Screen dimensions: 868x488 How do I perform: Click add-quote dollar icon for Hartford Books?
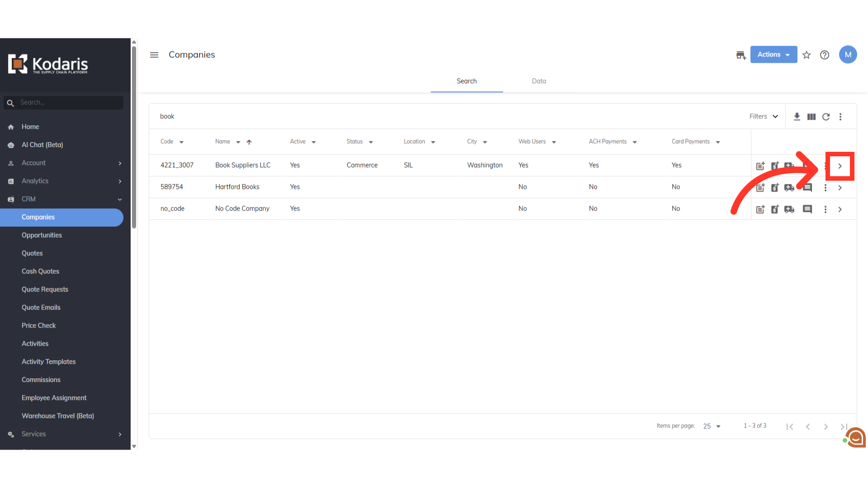click(775, 188)
